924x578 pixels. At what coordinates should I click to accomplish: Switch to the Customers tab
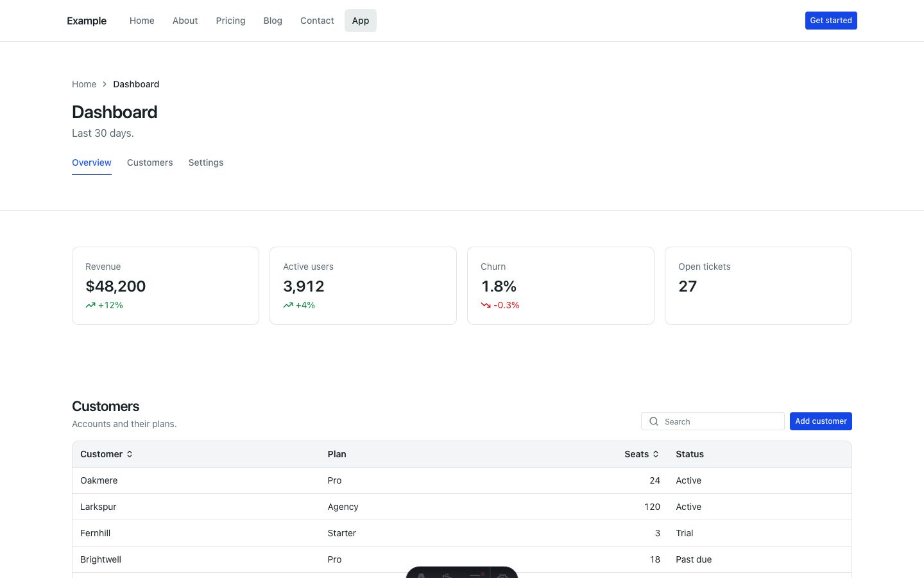[x=150, y=162]
